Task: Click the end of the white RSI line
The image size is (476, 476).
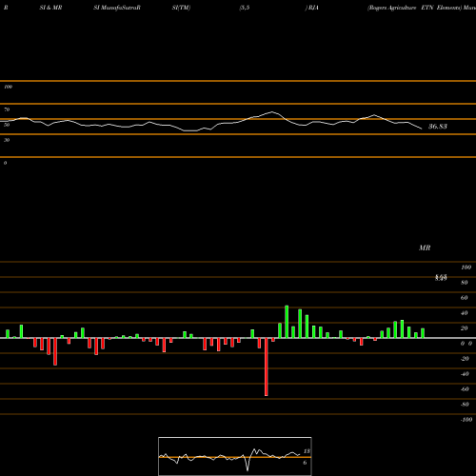Action: click(x=422, y=129)
